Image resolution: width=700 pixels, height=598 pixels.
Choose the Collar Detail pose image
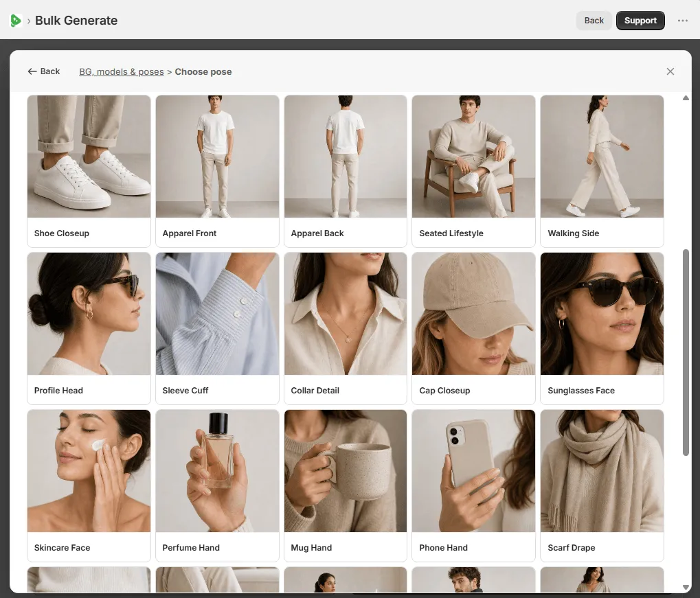click(x=346, y=314)
